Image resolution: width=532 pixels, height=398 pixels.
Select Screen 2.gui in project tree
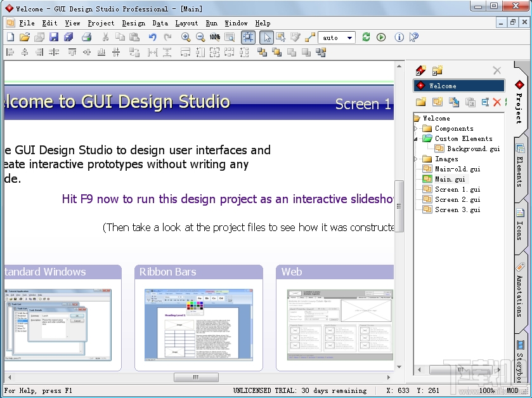tap(457, 199)
